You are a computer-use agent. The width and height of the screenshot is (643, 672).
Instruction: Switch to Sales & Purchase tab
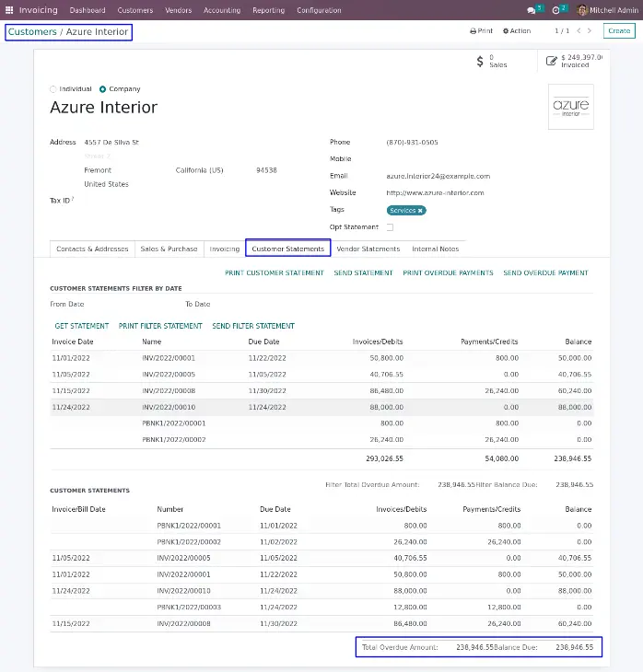[x=169, y=249]
